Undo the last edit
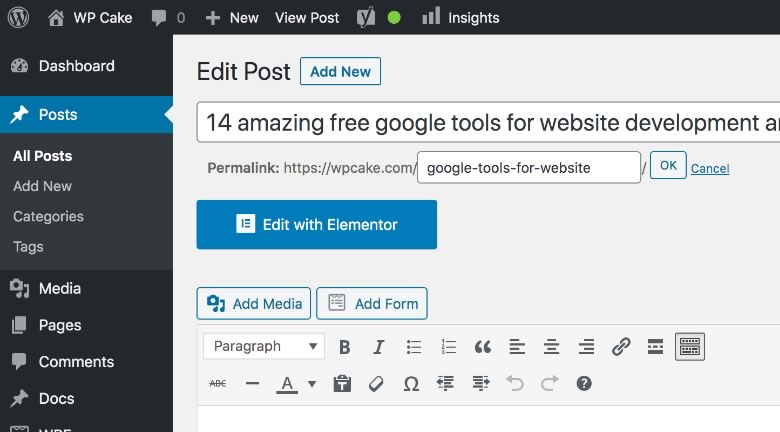Viewport: 780px width, 432px height. (515, 384)
